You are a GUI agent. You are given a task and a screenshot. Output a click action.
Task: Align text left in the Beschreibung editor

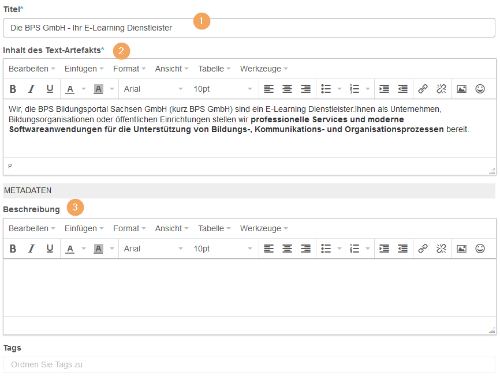pos(269,249)
